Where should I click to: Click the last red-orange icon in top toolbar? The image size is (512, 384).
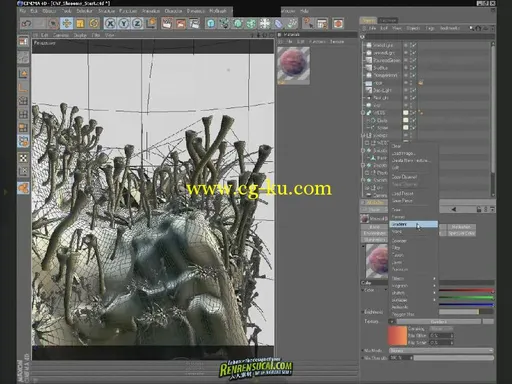[x=338, y=24]
